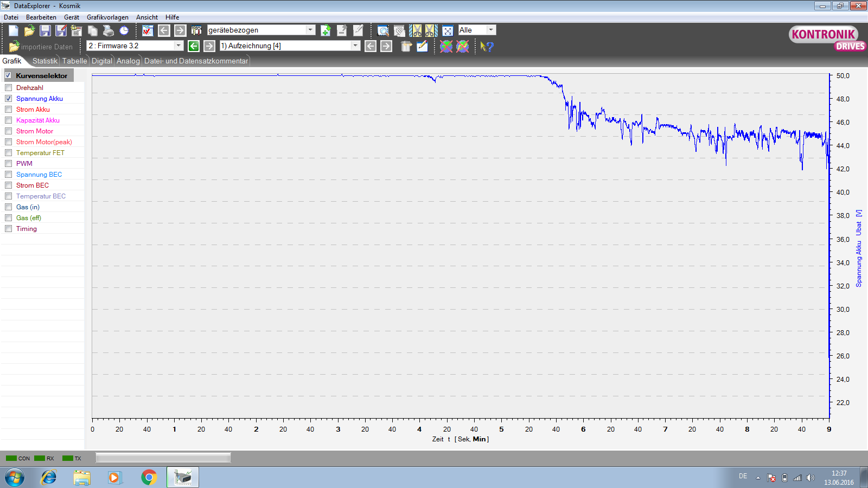Screen dimensions: 868x488
Task: Uncheck the Spannung Akku curve
Action: pos(9,98)
